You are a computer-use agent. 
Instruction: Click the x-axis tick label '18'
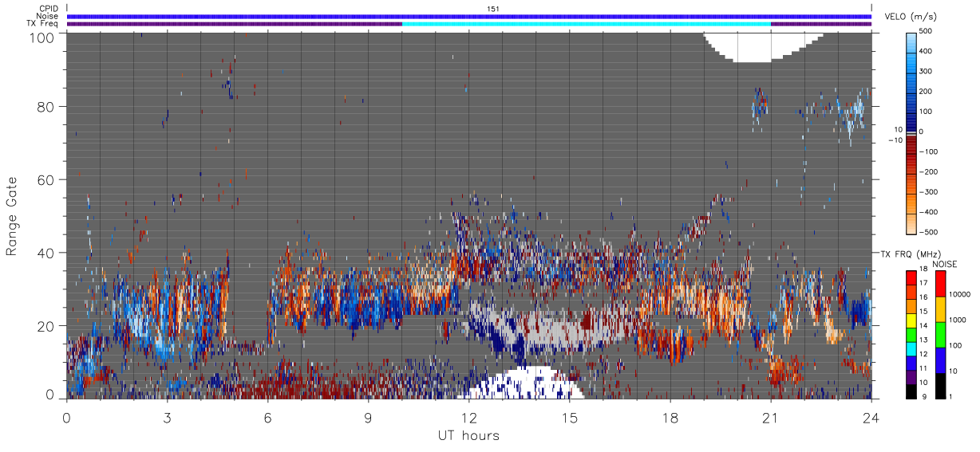670,417
